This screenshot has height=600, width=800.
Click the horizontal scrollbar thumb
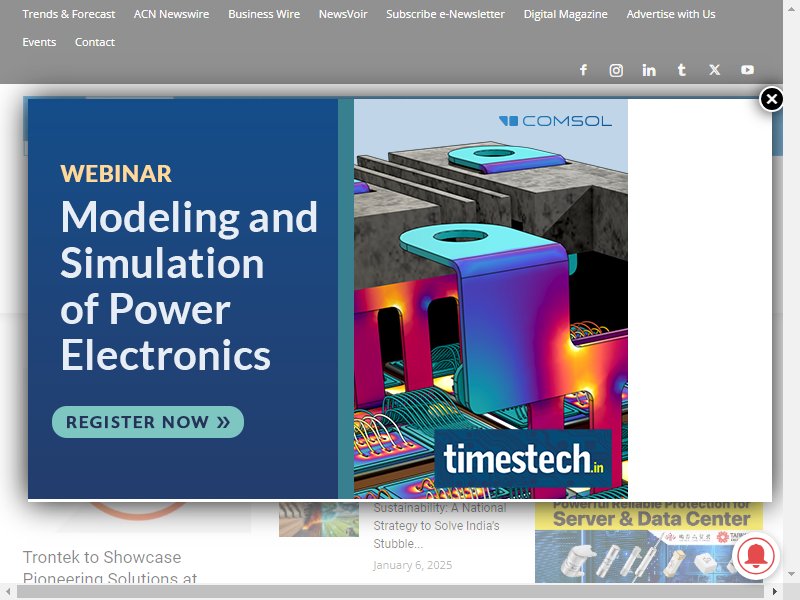coord(390,591)
